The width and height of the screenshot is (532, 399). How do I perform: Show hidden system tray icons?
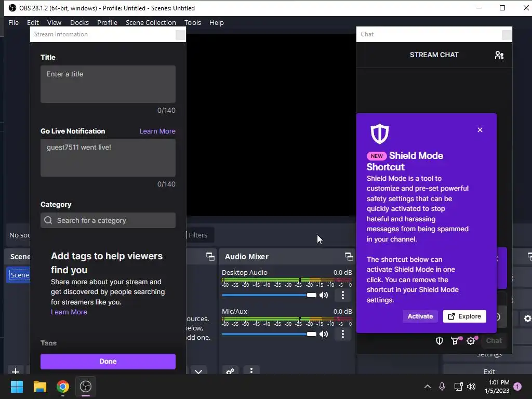tap(428, 387)
